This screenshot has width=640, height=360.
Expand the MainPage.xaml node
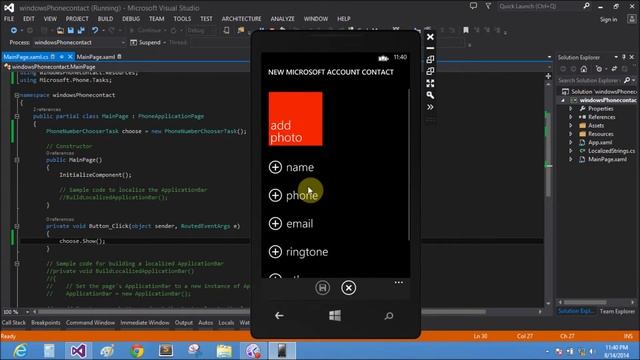(x=571, y=160)
